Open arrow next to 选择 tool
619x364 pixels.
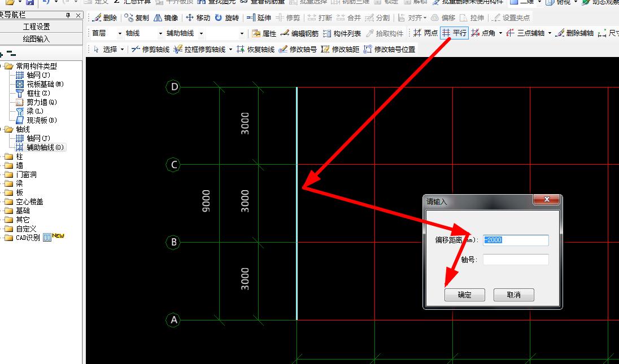[123, 49]
